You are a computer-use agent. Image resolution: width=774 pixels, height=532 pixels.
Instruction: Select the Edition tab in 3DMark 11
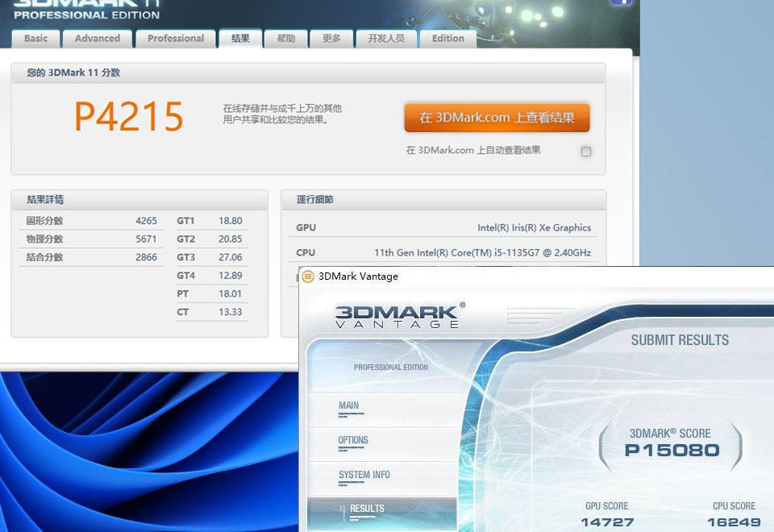pos(447,39)
